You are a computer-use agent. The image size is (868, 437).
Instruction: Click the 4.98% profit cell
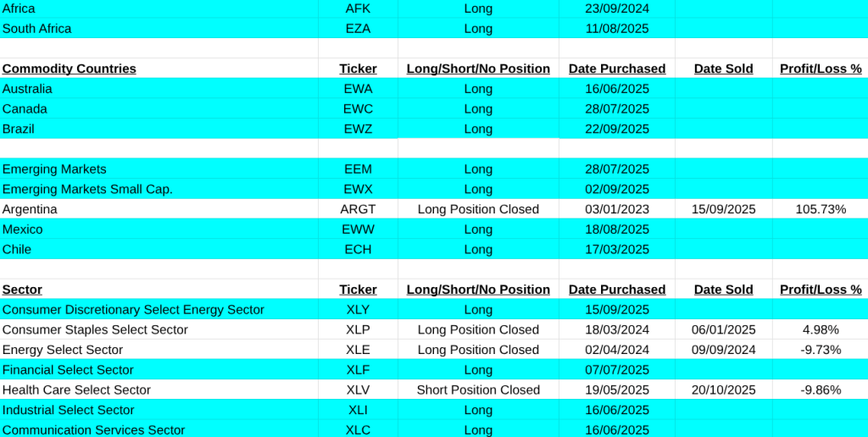tap(820, 330)
